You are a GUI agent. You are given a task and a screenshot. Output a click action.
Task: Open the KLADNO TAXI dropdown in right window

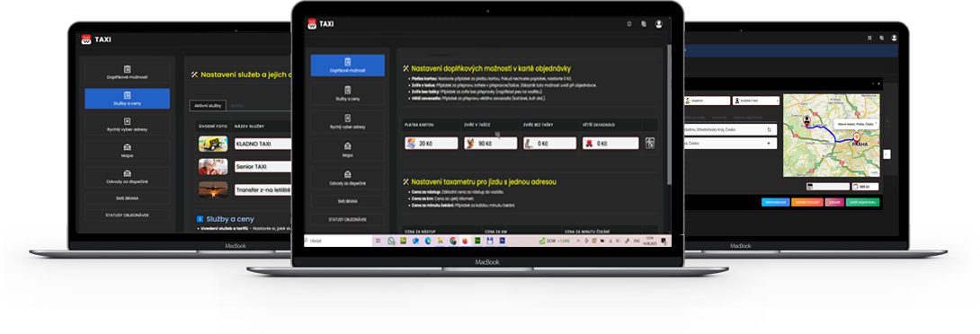click(x=756, y=101)
